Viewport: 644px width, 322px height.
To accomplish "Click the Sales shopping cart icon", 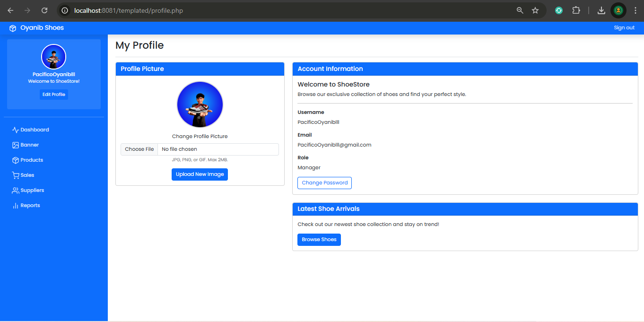I will [16, 175].
